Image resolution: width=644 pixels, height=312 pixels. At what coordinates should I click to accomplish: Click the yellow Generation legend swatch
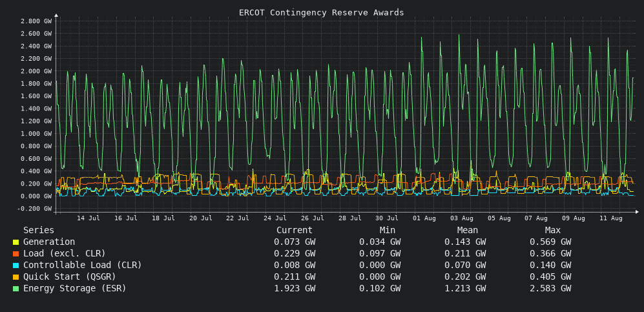click(x=16, y=242)
